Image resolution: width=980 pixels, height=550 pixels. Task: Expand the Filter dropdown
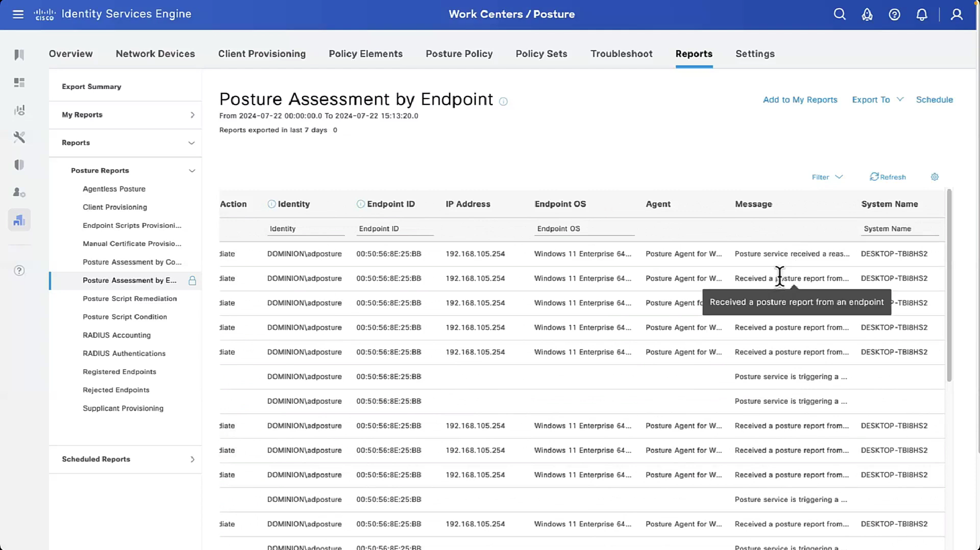click(x=827, y=177)
